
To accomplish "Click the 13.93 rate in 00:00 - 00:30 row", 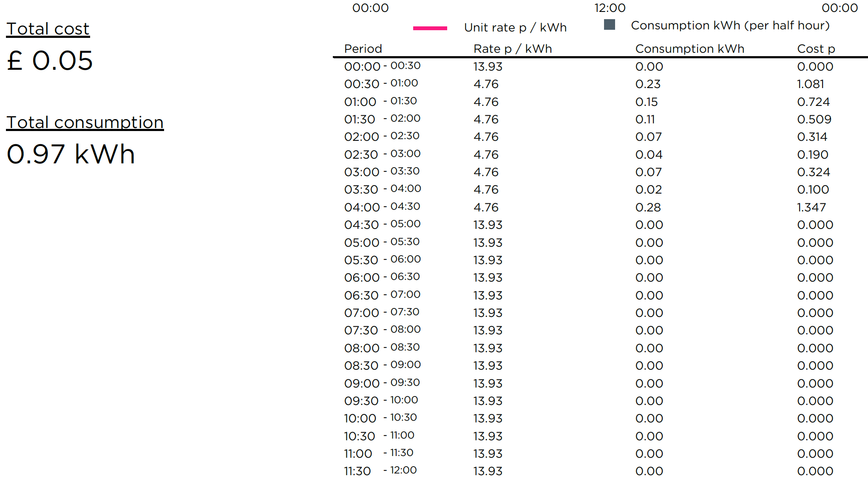I will coord(488,66).
